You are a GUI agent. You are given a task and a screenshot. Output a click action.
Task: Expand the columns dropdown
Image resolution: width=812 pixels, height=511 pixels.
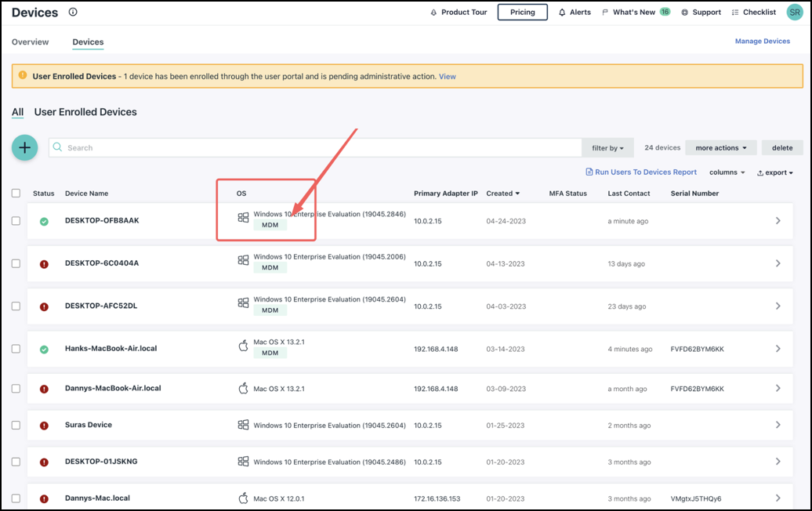(726, 172)
